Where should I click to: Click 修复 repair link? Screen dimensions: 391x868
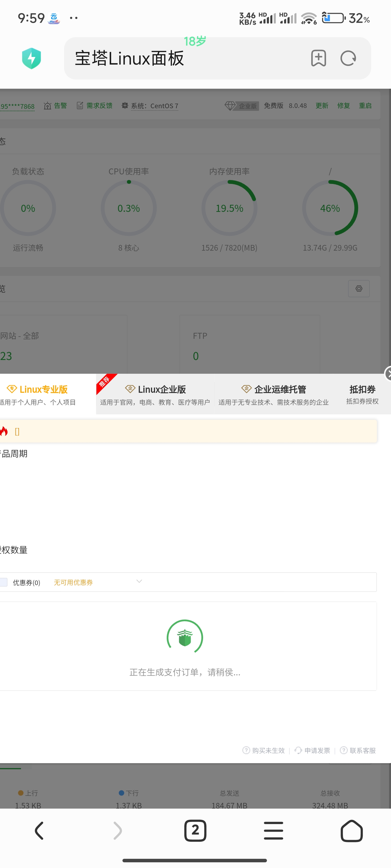coord(343,106)
